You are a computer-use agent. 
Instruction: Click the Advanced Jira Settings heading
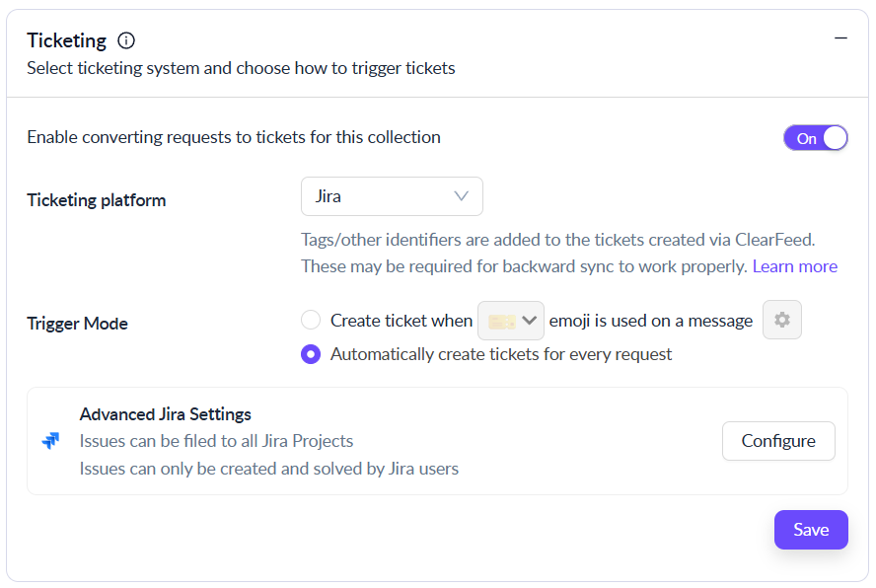coord(165,414)
